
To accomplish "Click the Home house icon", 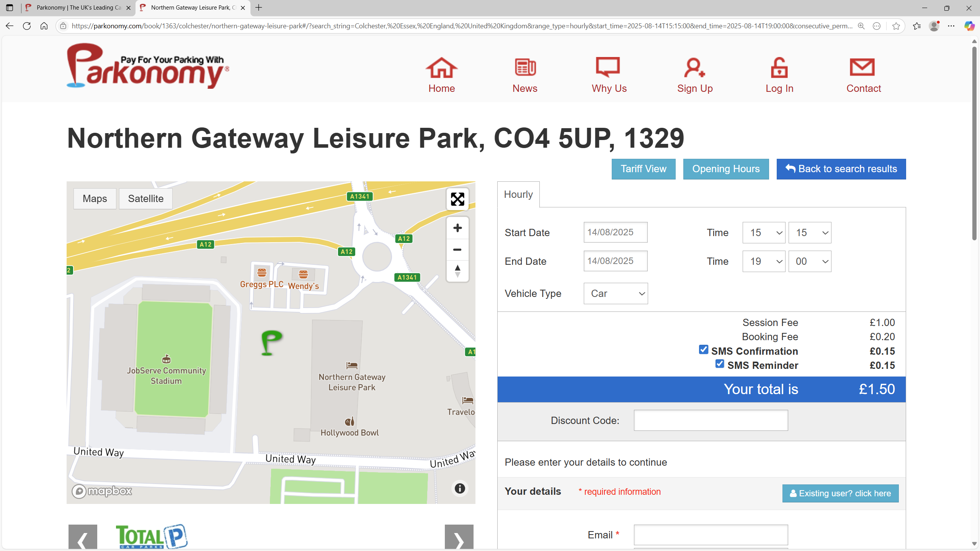I will pyautogui.click(x=441, y=68).
